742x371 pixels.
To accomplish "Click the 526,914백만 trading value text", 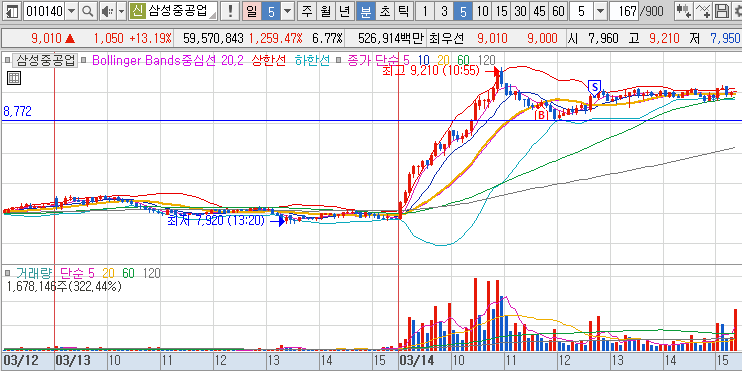I will (x=390, y=38).
